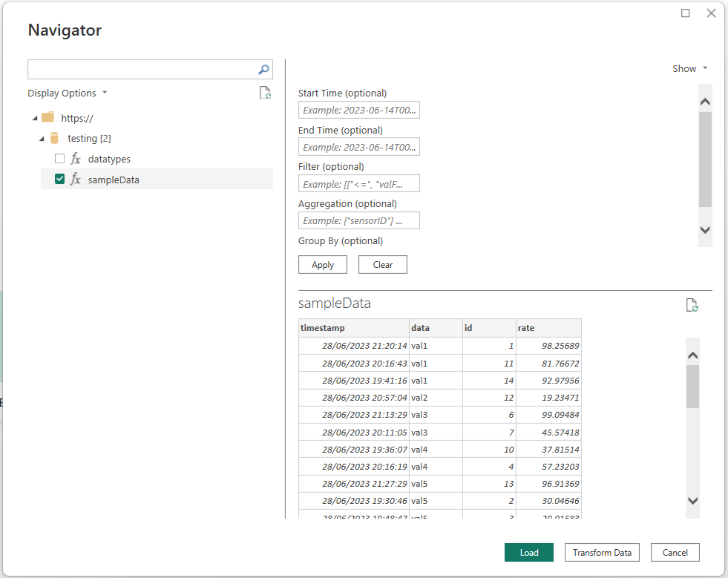728x578 pixels.
Task: Click the search magnifying glass icon
Action: pos(263,69)
